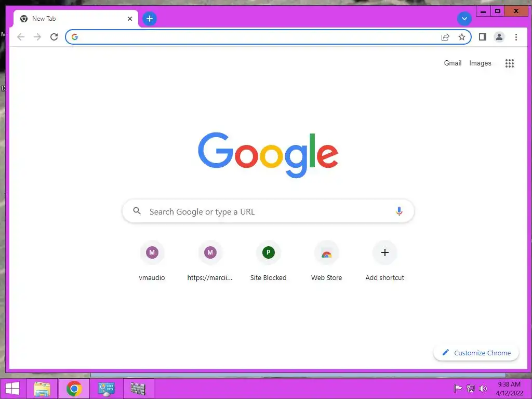This screenshot has width=532, height=399.
Task: Maximize the Chrome window
Action: [x=497, y=11]
